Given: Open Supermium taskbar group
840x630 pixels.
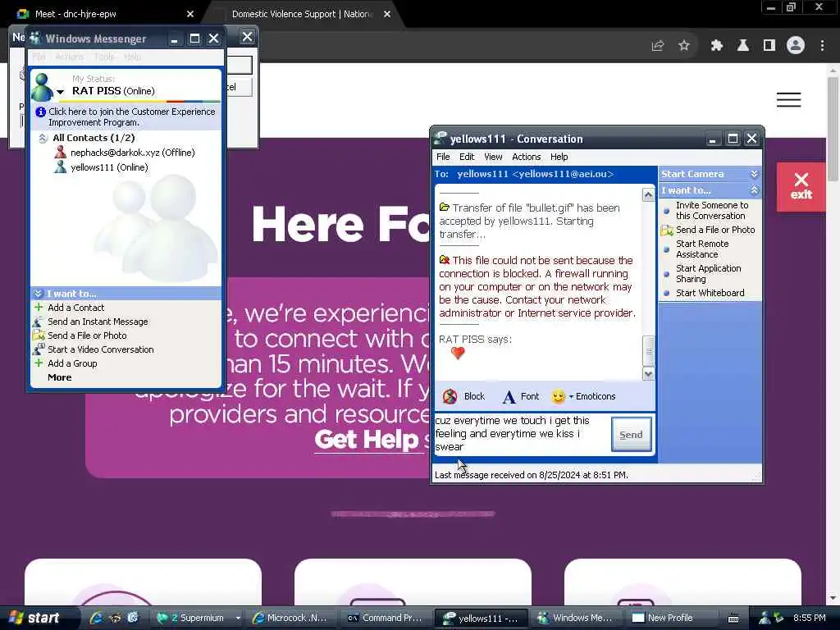Looking at the screenshot, I should pyautogui.click(x=197, y=618).
